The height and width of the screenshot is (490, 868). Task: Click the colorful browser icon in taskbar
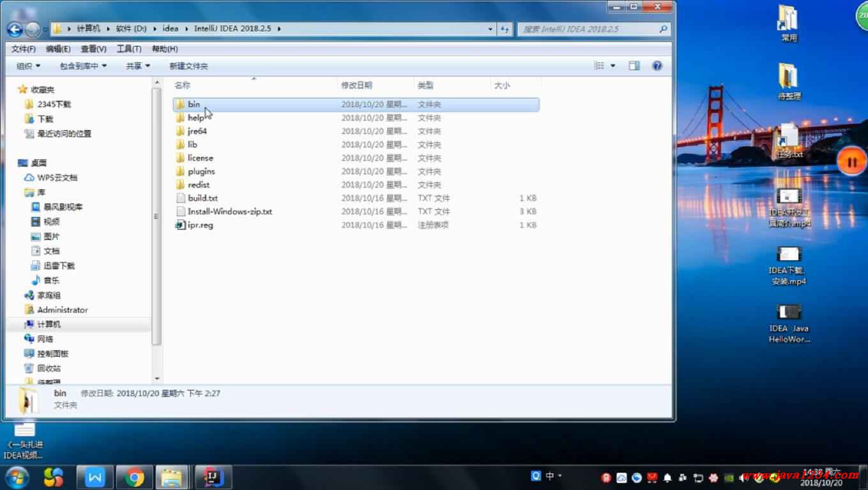[x=54, y=477]
